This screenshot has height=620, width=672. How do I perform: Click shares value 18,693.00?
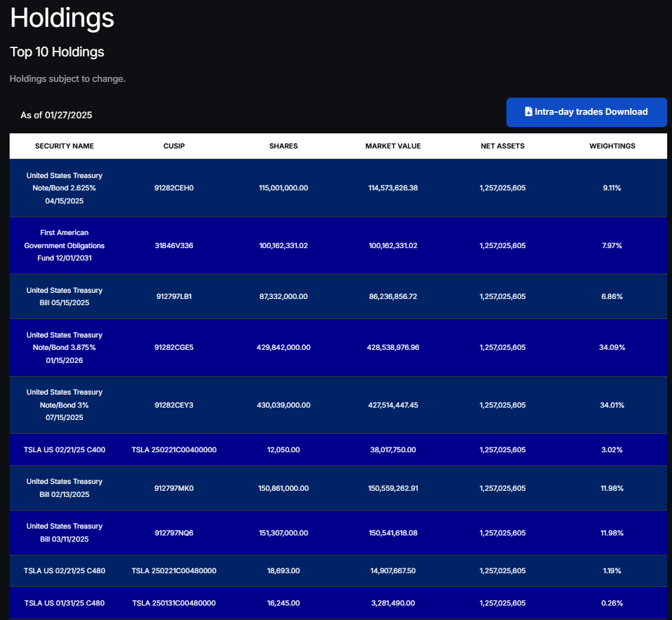(283, 571)
